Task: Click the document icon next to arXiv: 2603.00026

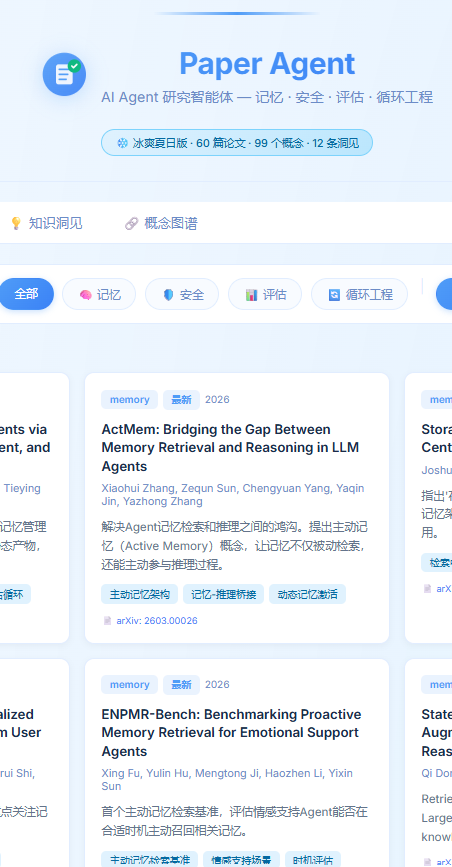Action: [107, 621]
